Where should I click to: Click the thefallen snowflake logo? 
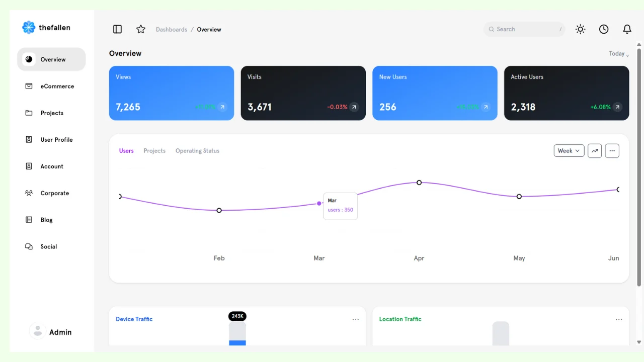29,28
